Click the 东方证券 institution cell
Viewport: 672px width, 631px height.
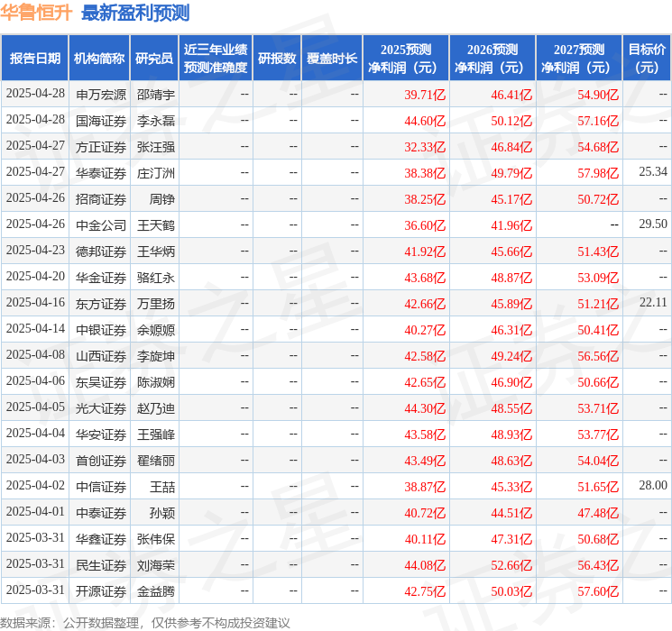pyautogui.click(x=101, y=304)
